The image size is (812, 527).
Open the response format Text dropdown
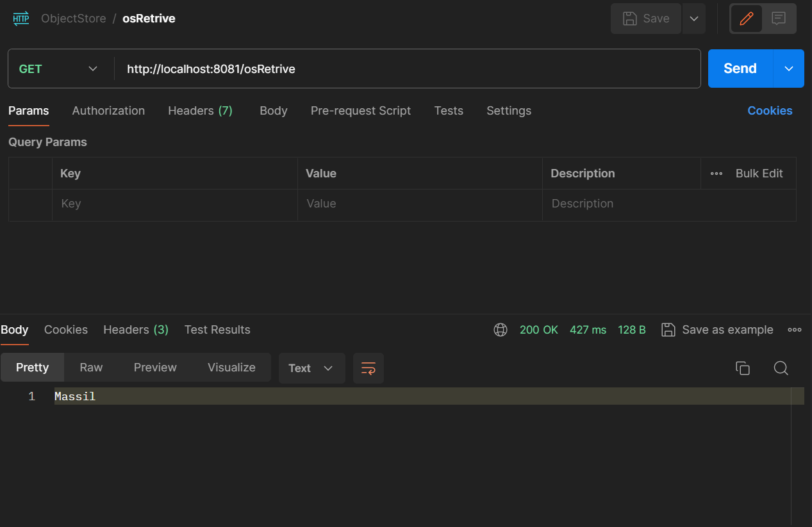(311, 368)
